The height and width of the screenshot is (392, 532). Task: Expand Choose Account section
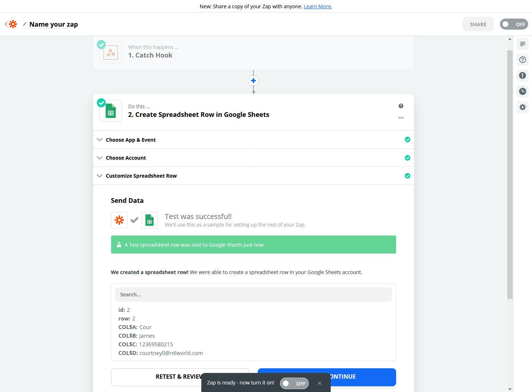point(253,158)
